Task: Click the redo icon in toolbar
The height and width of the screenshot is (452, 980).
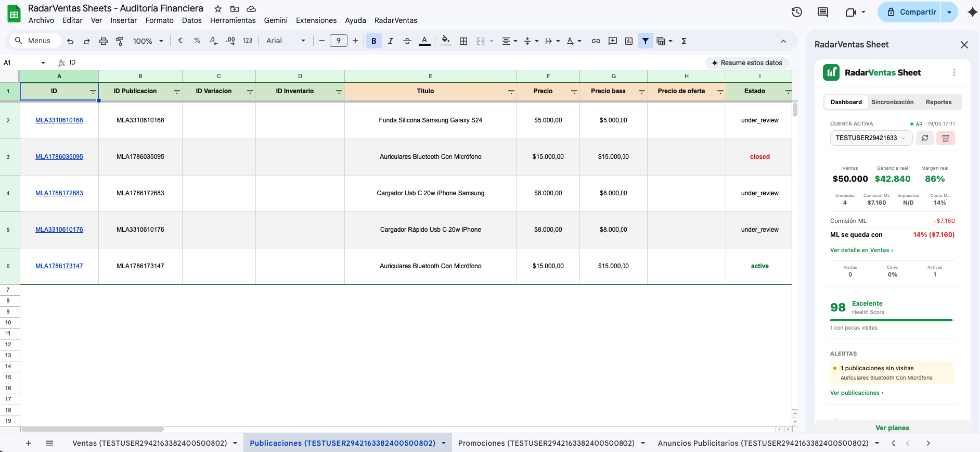Action: [87, 41]
